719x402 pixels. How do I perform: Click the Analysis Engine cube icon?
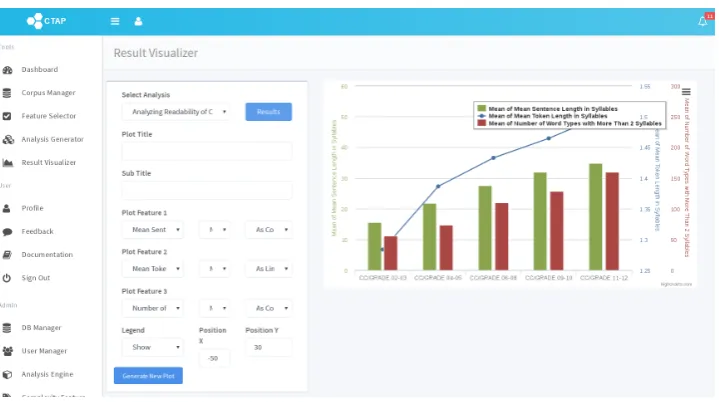(x=7, y=374)
